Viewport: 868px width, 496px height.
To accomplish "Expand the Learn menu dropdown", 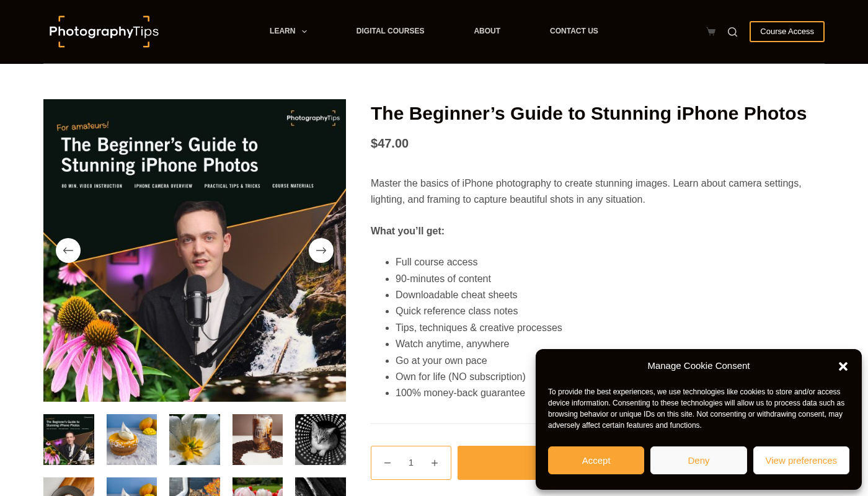I will coord(288,31).
